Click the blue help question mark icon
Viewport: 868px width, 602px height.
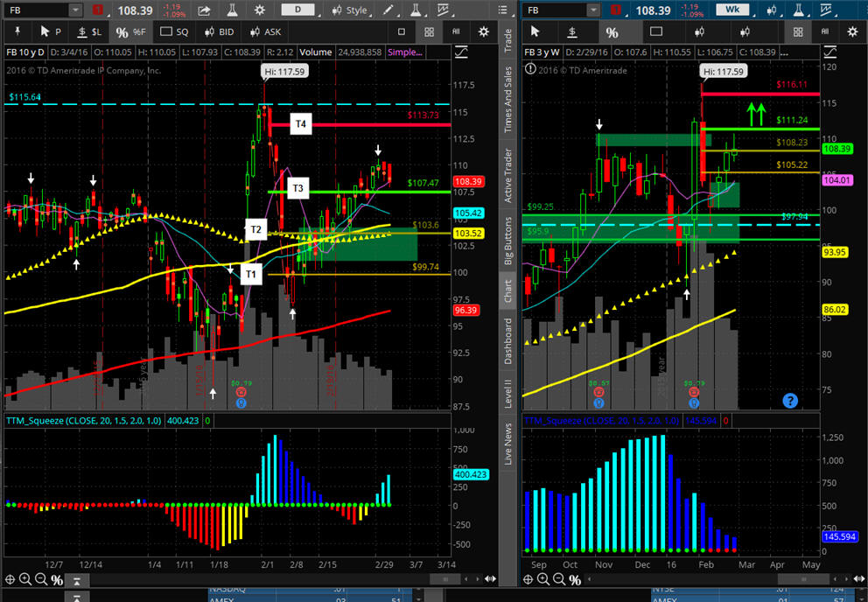click(790, 401)
